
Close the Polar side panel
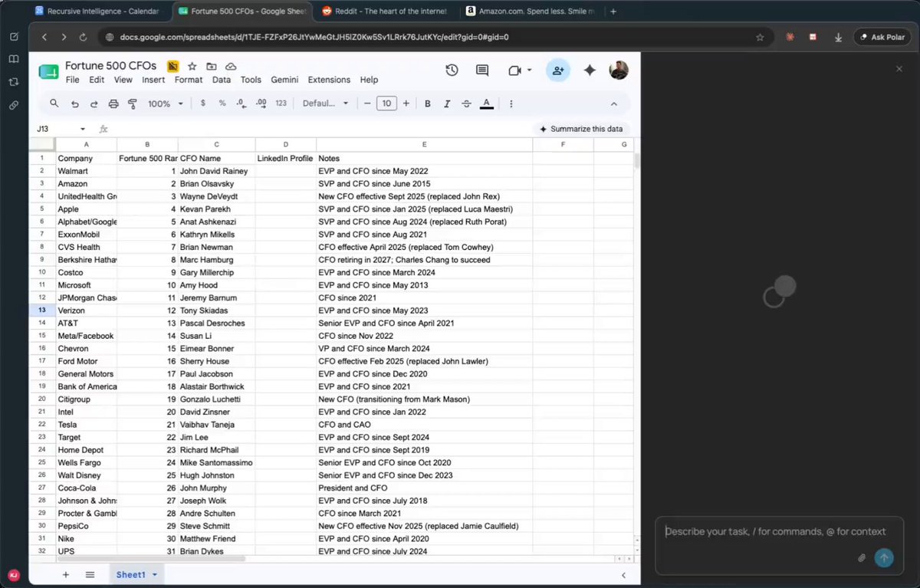click(899, 69)
